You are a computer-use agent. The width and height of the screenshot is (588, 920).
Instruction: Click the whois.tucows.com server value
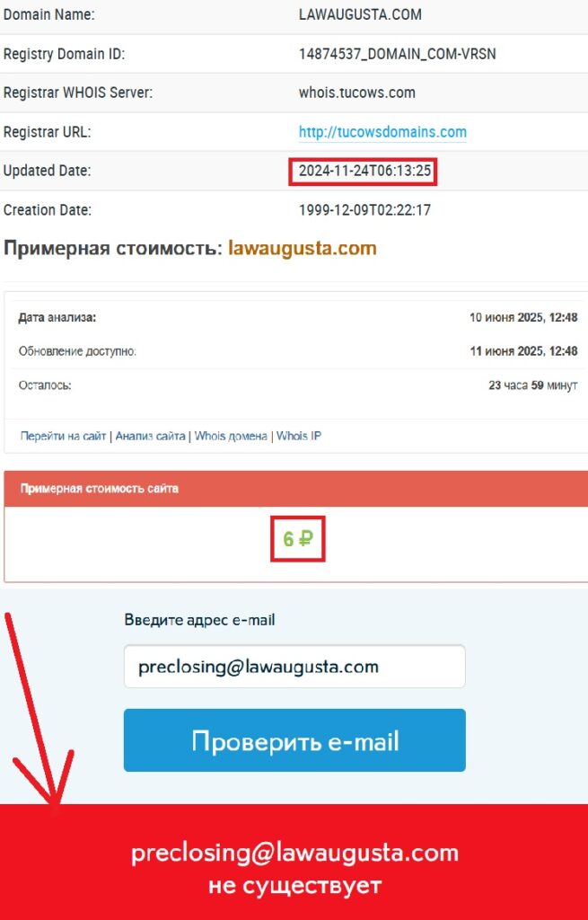coord(357,93)
